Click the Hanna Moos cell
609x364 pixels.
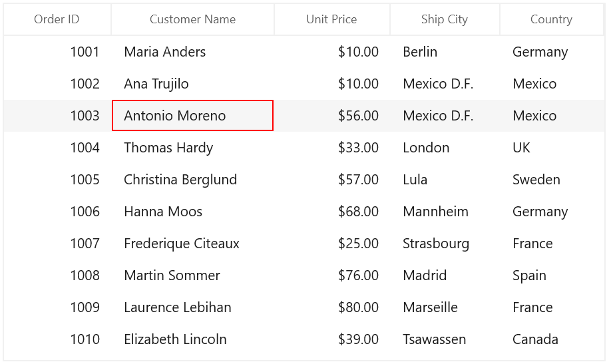tap(192, 212)
